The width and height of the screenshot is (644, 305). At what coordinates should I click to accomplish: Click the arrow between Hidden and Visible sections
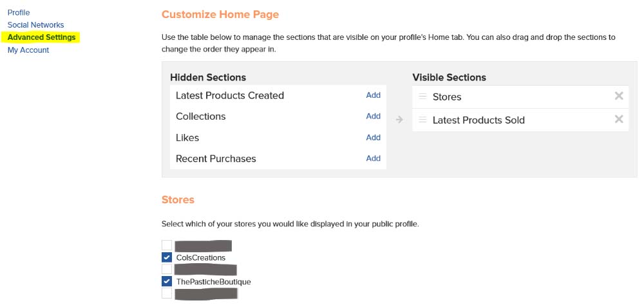(x=399, y=120)
